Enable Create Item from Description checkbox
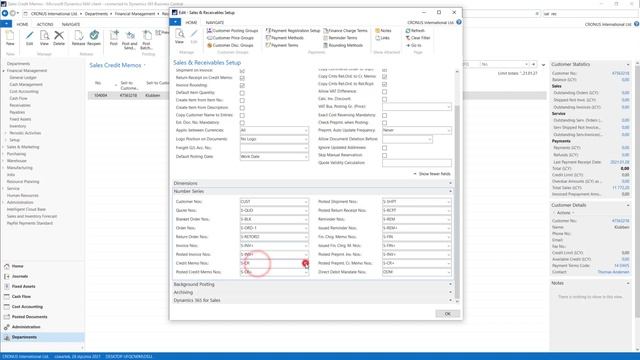 (x=242, y=108)
